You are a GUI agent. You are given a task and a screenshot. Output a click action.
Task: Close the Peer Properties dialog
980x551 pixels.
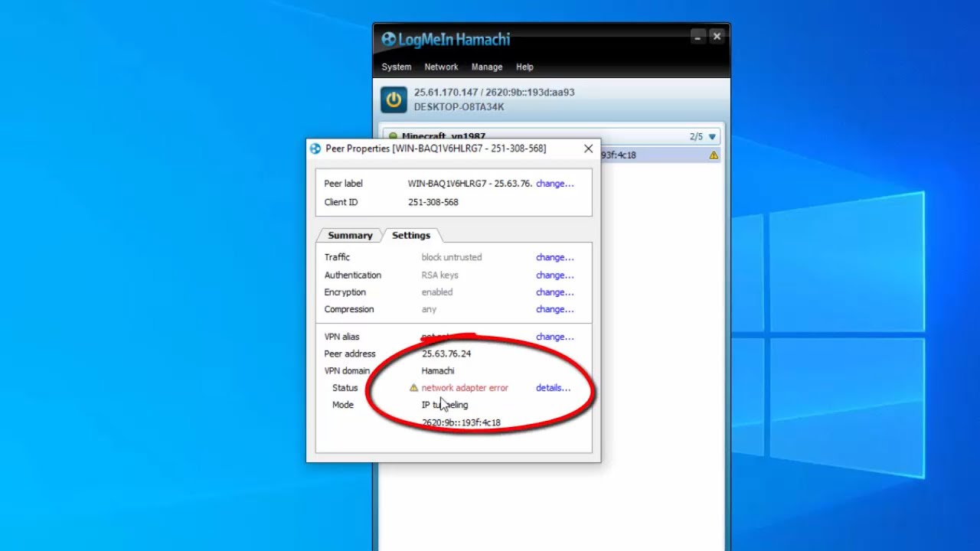[x=588, y=148]
